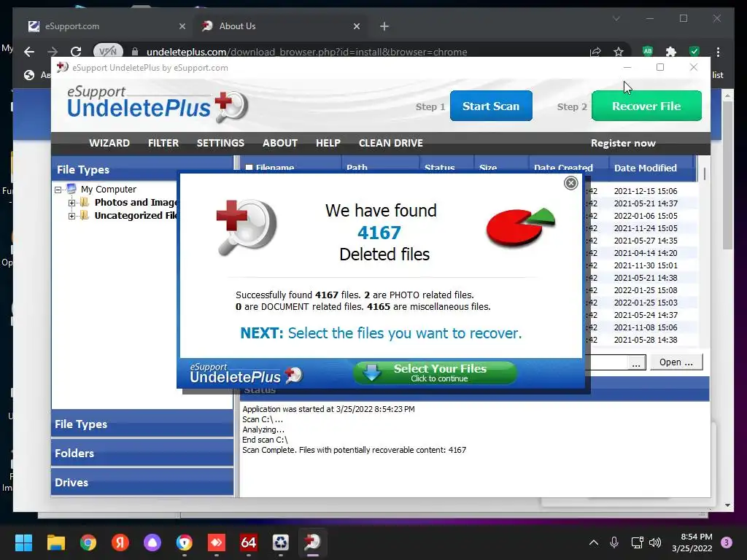Open the Chrome three-dot menu

pos(718,52)
